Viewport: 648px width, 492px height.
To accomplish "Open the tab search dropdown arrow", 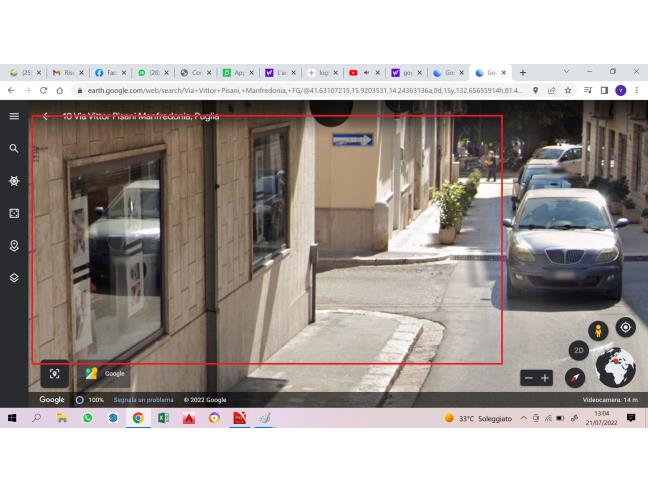I will coord(566,71).
